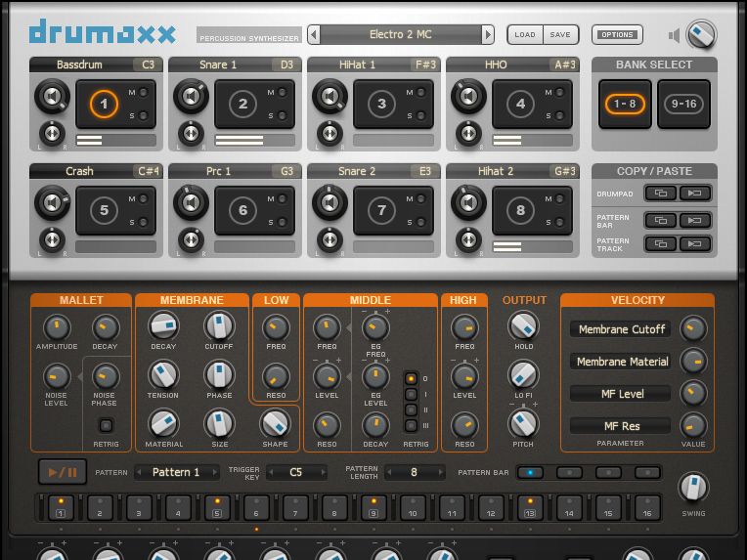Load a preset with LOAD
The height and width of the screenshot is (560, 747).
point(525,35)
